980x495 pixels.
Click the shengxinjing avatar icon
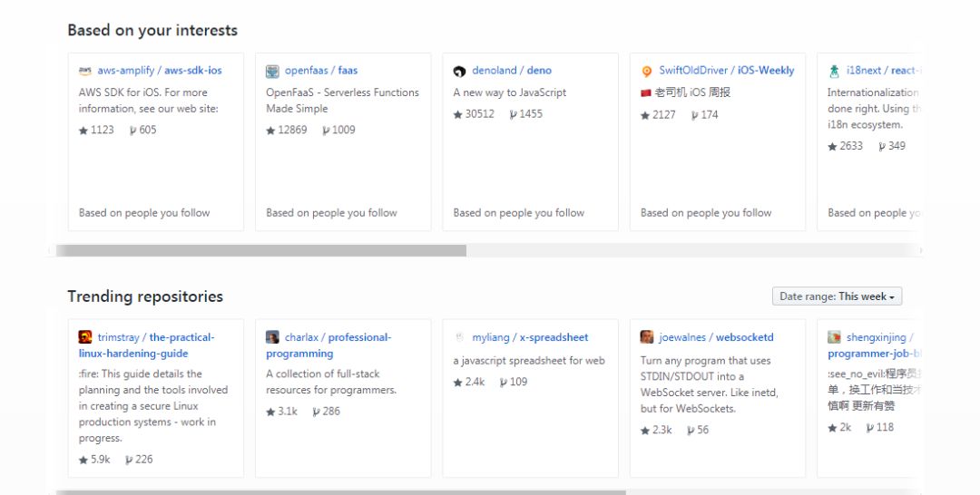tap(835, 337)
